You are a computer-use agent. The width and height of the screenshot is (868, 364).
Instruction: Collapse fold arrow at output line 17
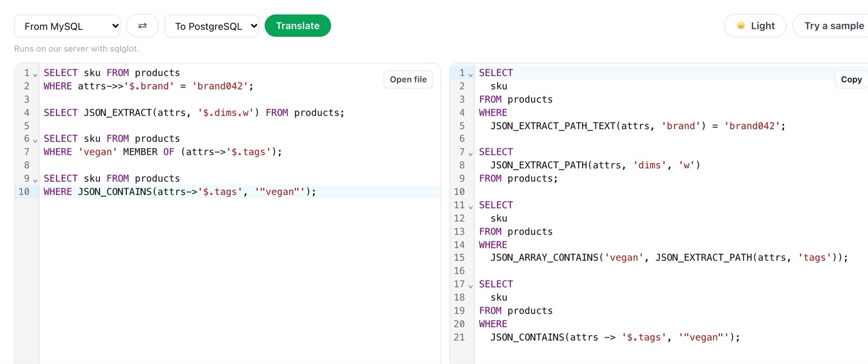coord(470,286)
